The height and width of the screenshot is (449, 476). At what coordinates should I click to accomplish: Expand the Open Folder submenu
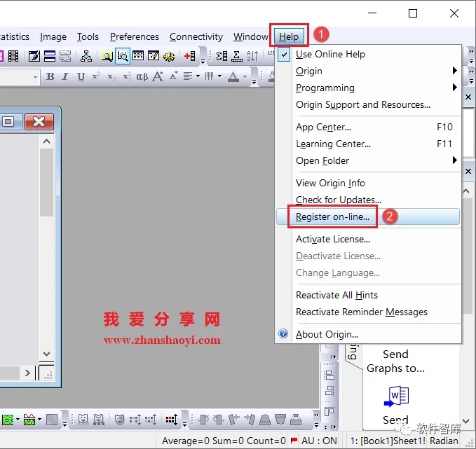[x=368, y=160]
